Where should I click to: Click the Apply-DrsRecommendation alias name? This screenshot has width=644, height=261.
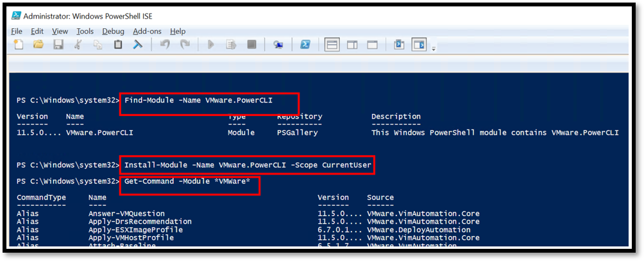(x=140, y=222)
